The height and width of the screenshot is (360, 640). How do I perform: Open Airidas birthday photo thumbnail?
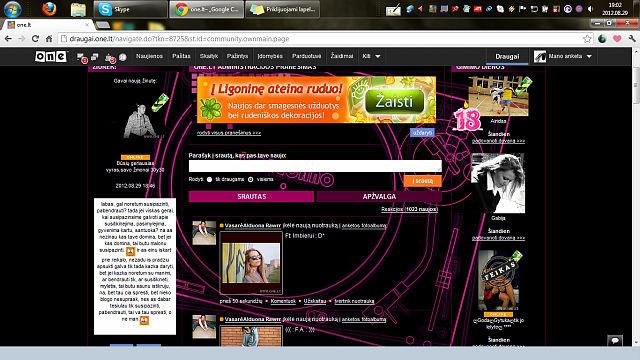[498, 96]
